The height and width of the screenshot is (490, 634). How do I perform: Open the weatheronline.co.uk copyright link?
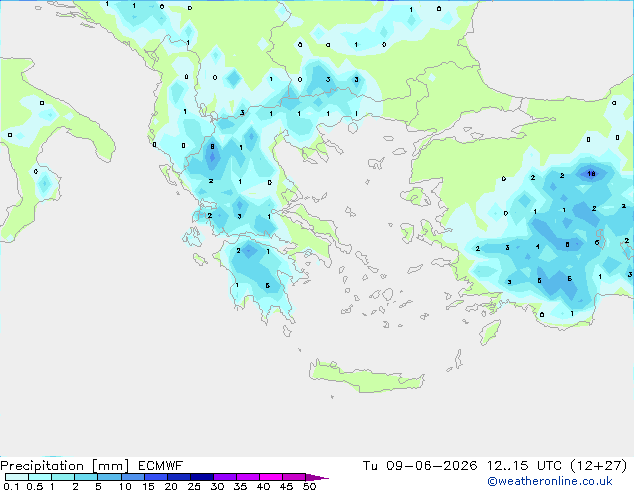coord(549,481)
